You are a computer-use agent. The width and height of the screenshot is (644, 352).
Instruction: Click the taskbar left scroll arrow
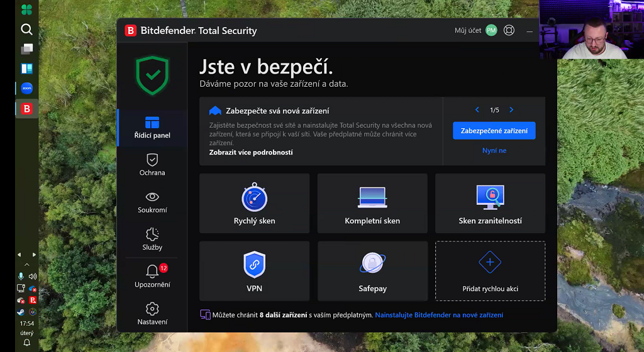coord(19,255)
